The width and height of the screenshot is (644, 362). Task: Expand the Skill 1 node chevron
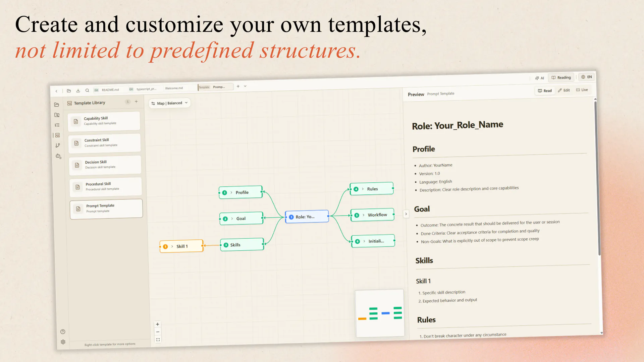[x=172, y=246]
